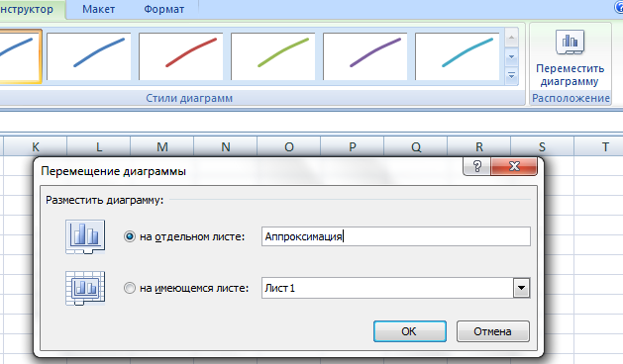Choose 'на отдельном листе' radio button
This screenshot has height=364, width=623.
point(130,236)
